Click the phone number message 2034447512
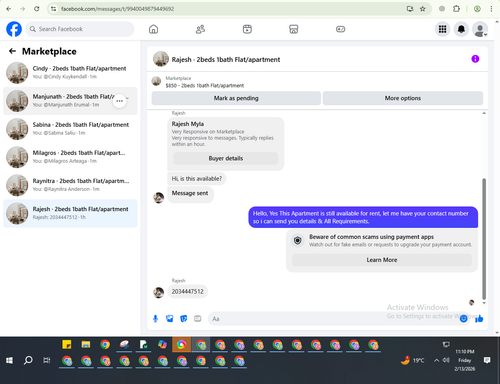This screenshot has height=384, width=500. point(187,292)
